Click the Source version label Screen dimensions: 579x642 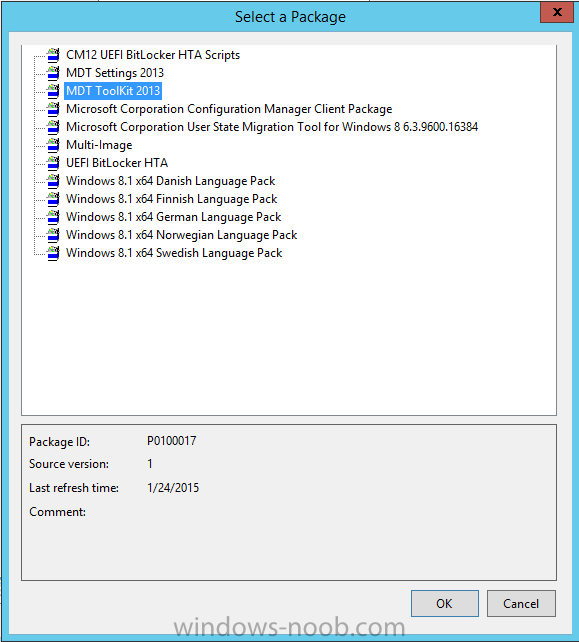(x=69, y=464)
